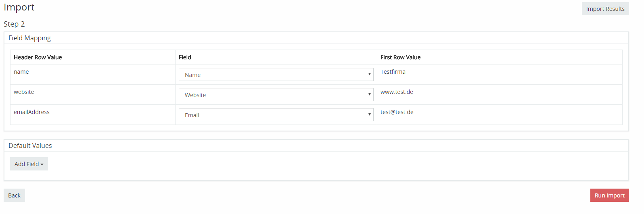
Task: Select the "emailAddress" header row cell
Action: tap(31, 112)
